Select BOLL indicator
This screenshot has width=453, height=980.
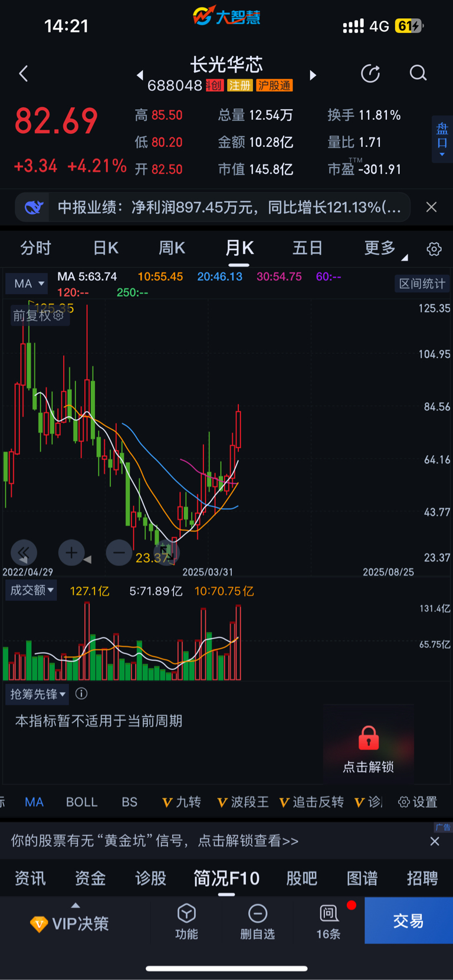(x=81, y=802)
